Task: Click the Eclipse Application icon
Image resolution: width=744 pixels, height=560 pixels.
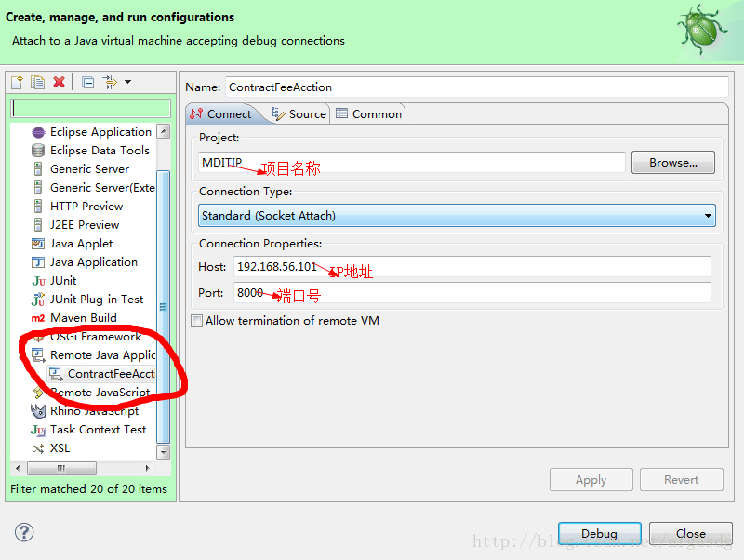Action: [38, 132]
